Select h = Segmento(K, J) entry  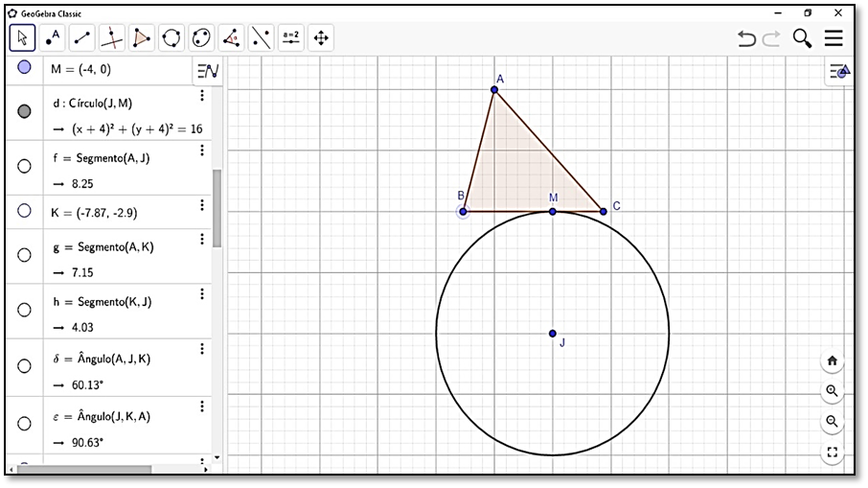tap(103, 302)
